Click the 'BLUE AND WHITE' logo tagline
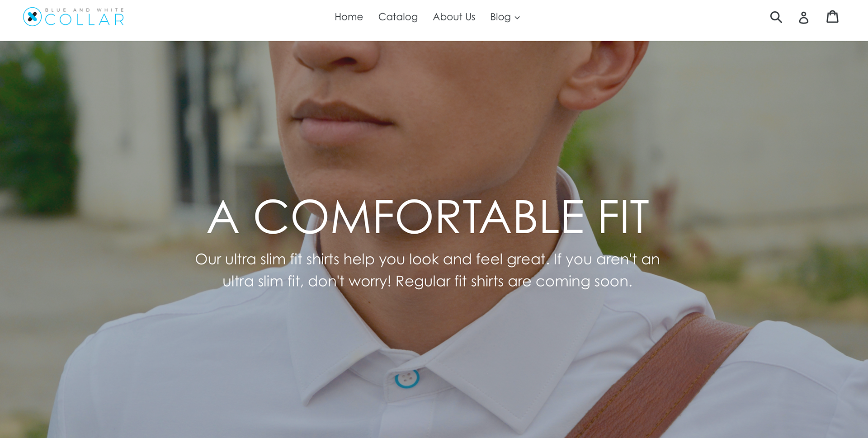The height and width of the screenshot is (438, 868). click(x=85, y=10)
